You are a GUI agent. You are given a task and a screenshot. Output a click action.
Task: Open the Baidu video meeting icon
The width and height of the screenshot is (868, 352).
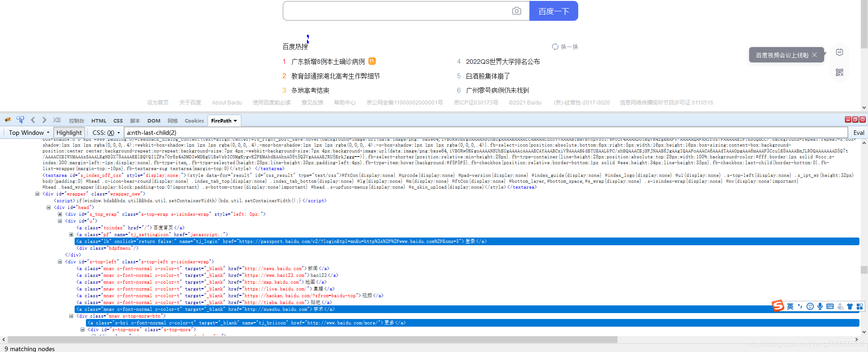pos(840,52)
